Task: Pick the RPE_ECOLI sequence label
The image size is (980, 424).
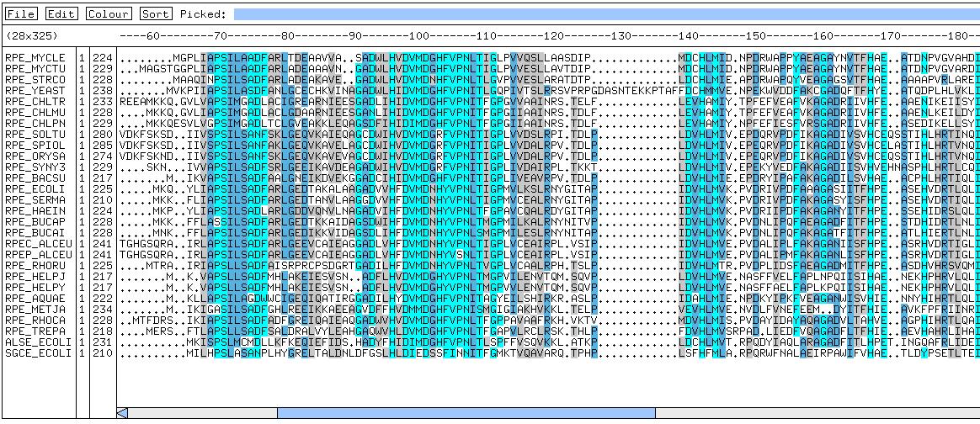Action: [x=29, y=188]
